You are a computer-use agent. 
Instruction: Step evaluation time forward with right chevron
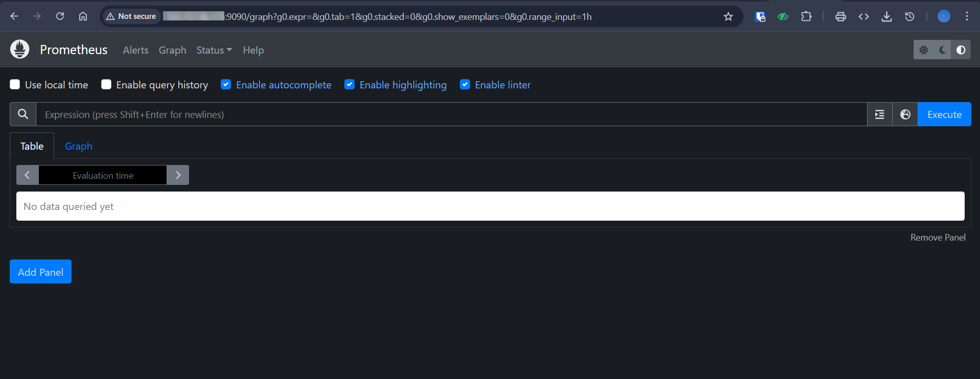click(178, 175)
